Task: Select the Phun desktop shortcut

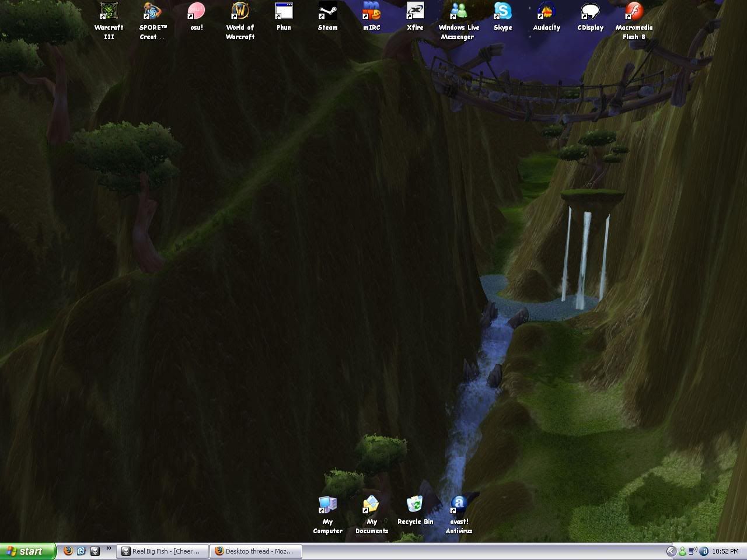Action: pos(284,16)
